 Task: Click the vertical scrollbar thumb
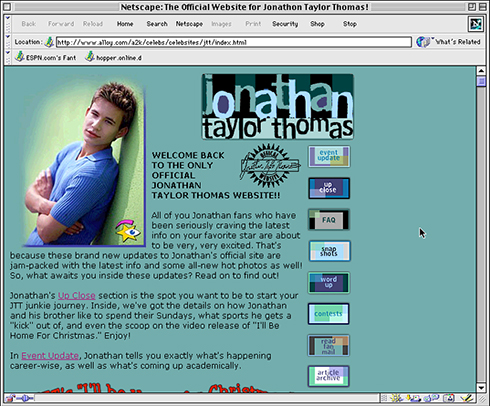(x=481, y=81)
